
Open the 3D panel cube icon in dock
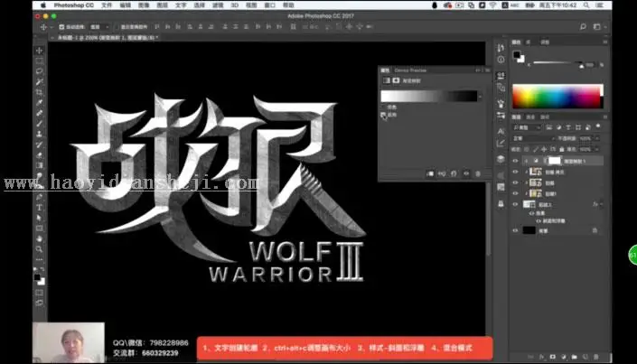point(501,159)
